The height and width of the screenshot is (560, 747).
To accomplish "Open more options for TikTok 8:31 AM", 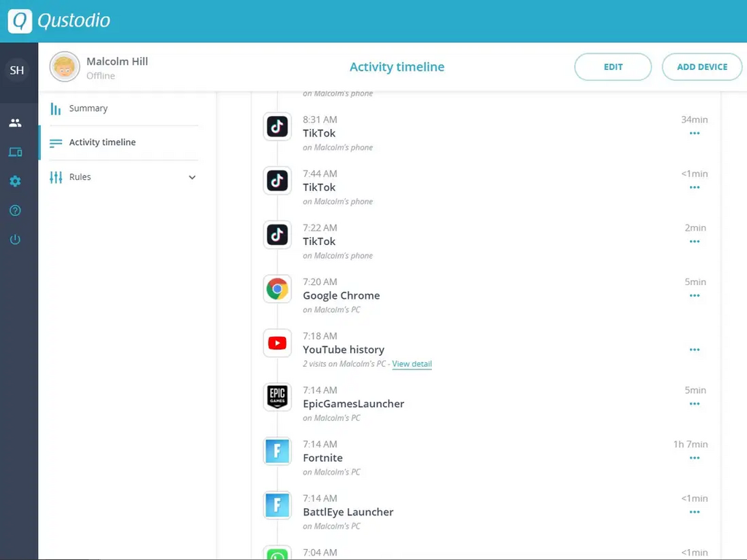I will click(x=694, y=133).
